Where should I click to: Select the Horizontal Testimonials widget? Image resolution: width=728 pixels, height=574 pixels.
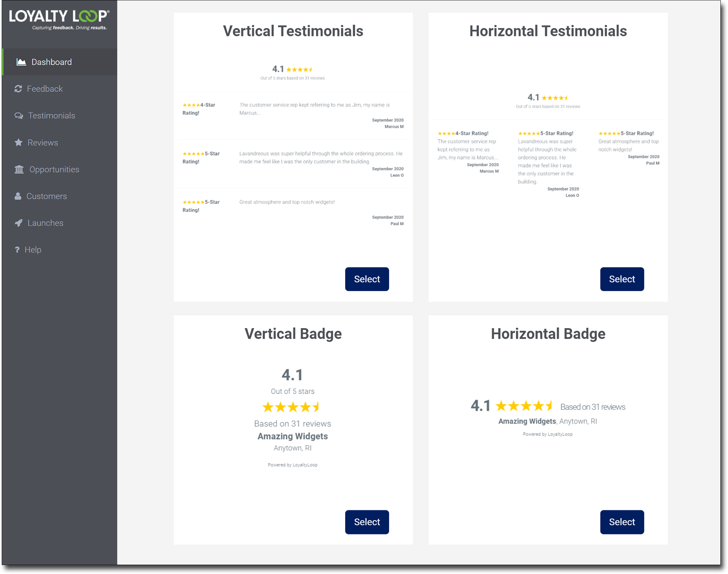click(622, 279)
